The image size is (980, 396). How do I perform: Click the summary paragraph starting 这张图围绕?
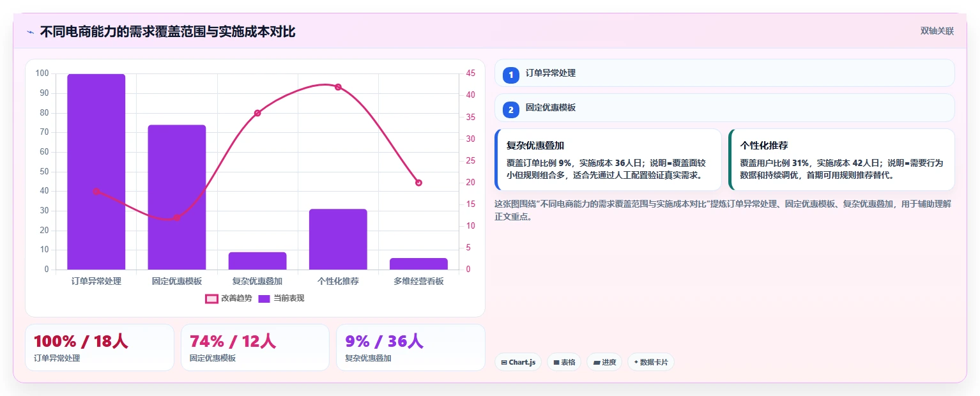pos(724,210)
